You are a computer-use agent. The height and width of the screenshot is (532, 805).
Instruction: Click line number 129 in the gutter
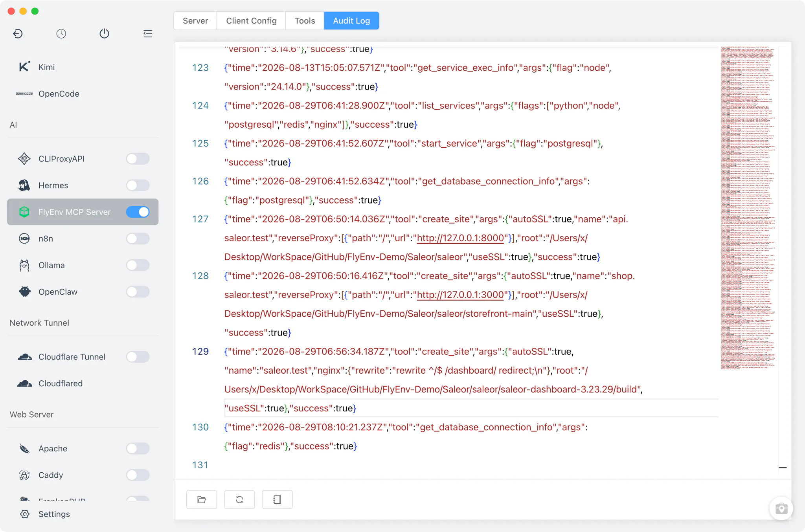point(200,352)
